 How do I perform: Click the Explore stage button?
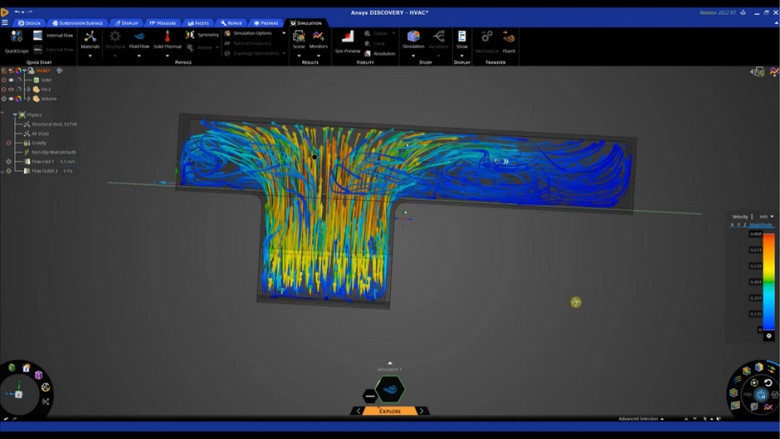(x=390, y=411)
